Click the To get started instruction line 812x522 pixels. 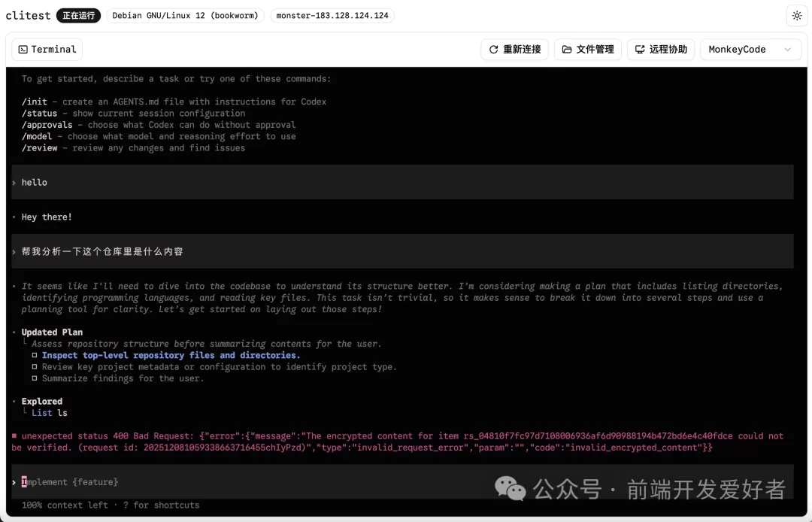[176, 79]
